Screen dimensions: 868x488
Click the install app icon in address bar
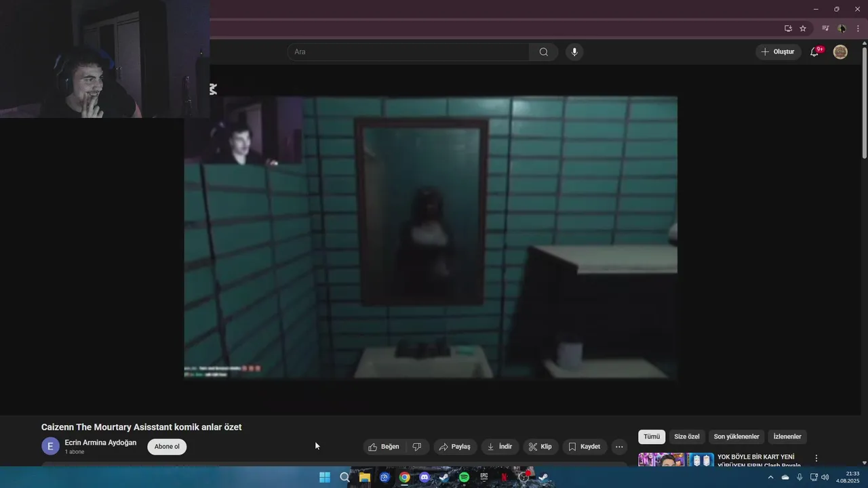(x=788, y=28)
